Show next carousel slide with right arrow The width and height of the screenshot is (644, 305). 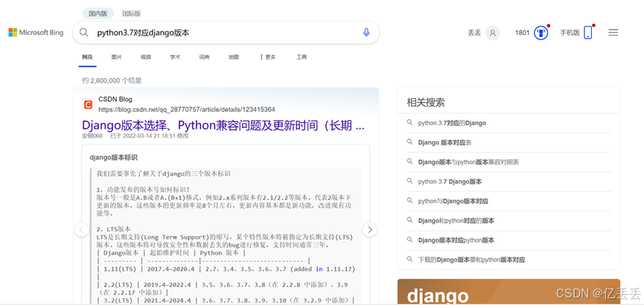point(369,229)
